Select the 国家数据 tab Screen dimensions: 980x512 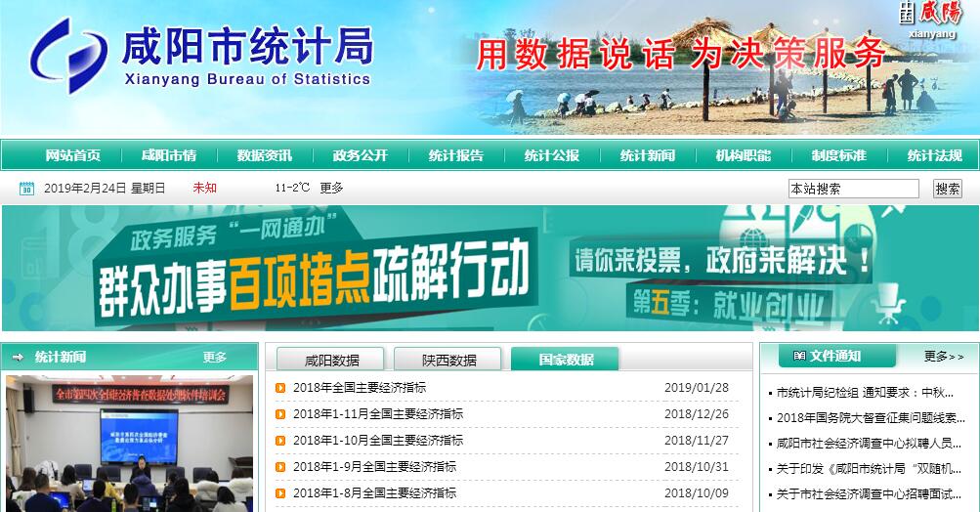click(x=566, y=360)
